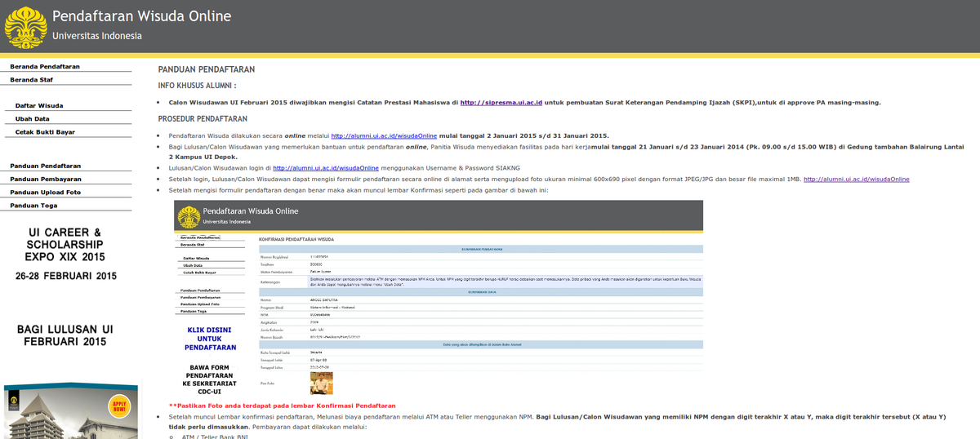Click the INFO KHUSUS ALUMNI heading
Screen dimensions: 980x439
pyautogui.click(x=197, y=86)
